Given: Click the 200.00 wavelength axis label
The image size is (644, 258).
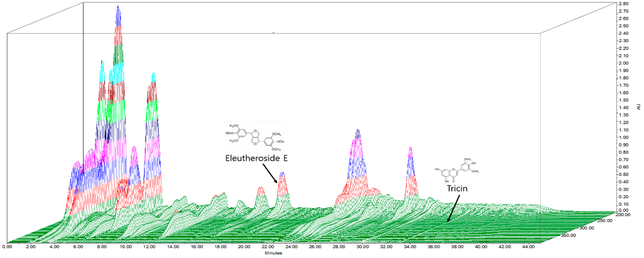Looking at the screenshot, I should coord(623,215).
